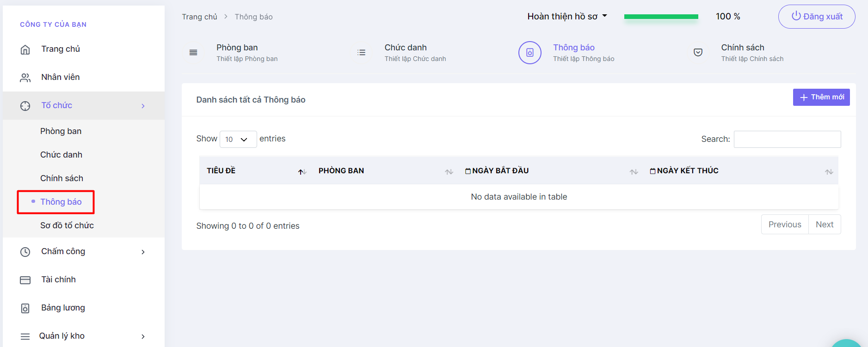868x347 pixels.
Task: Click the Nhân viên people icon
Action: (25, 78)
